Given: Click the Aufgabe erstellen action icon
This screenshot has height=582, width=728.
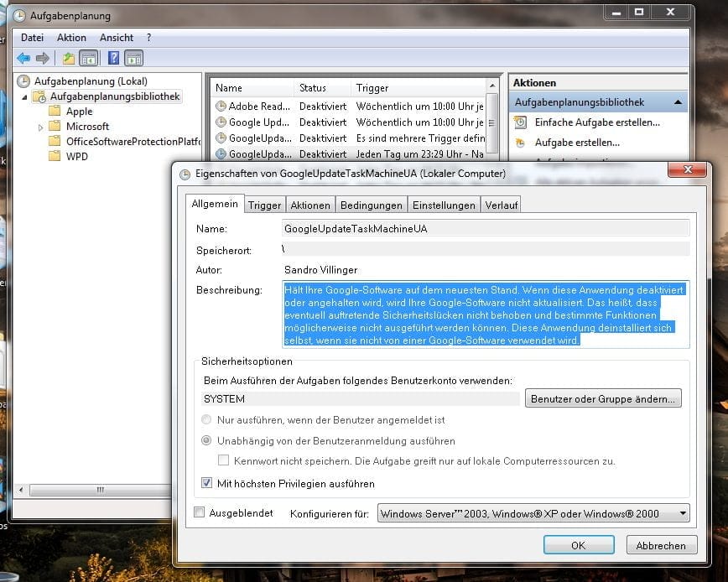Looking at the screenshot, I should 520,143.
